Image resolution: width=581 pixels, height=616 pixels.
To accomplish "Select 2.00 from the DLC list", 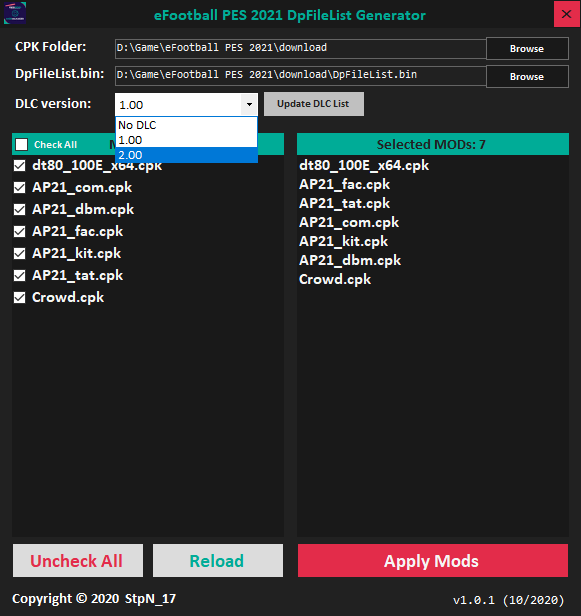I will pyautogui.click(x=187, y=155).
